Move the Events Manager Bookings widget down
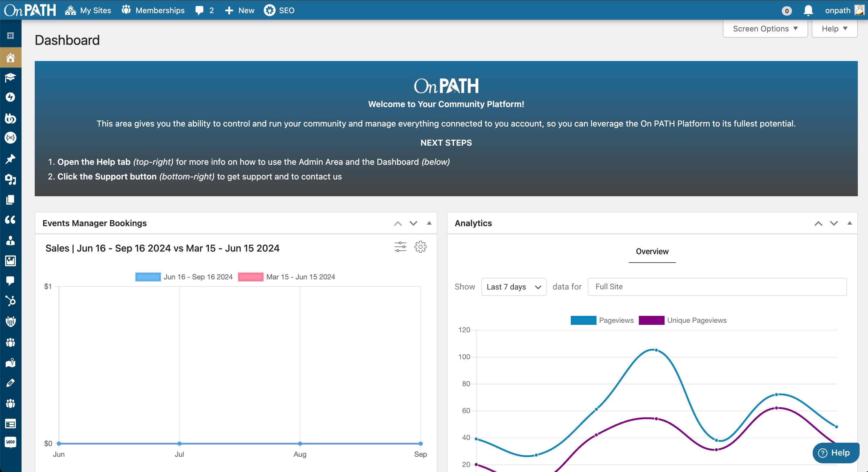The image size is (868, 472). (x=413, y=223)
